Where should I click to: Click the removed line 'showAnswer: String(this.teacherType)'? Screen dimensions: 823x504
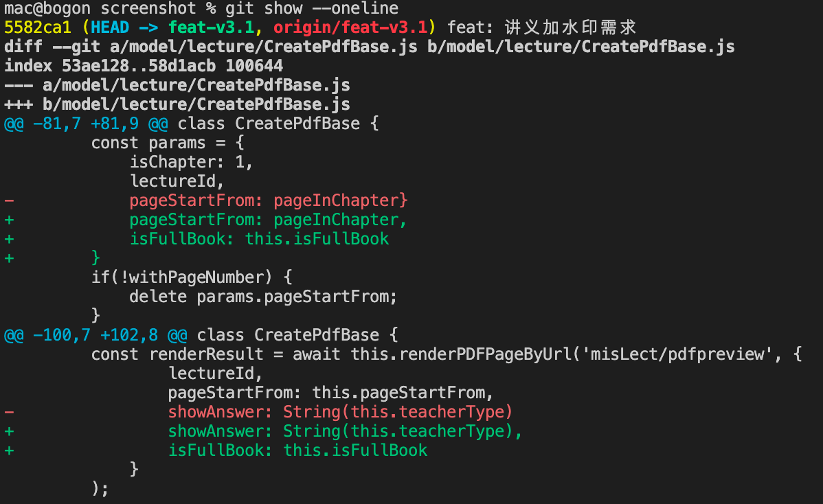pyautogui.click(x=341, y=412)
